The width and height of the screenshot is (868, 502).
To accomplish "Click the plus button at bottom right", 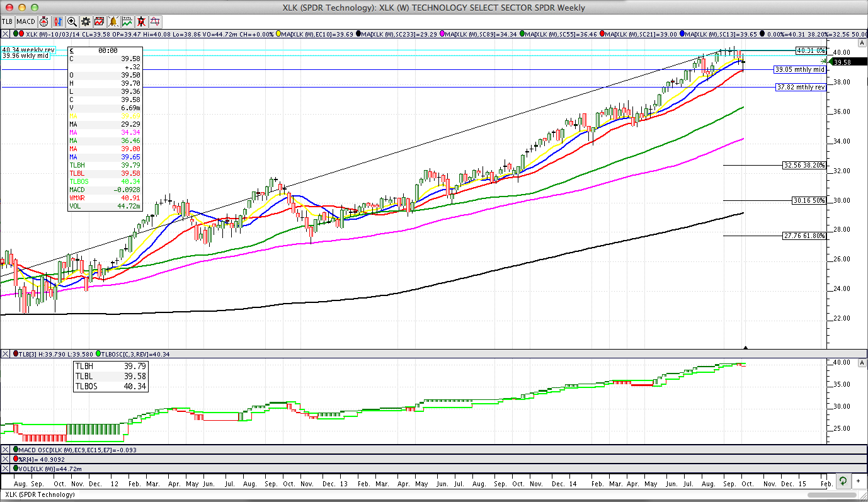I will [857, 481].
